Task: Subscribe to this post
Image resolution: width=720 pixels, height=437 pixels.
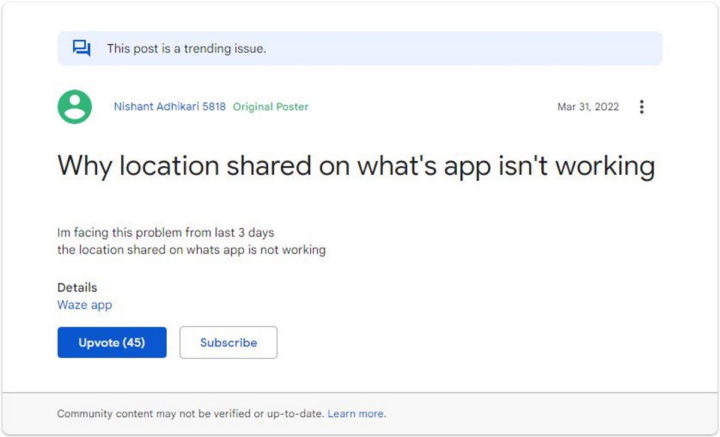Action: [x=228, y=342]
